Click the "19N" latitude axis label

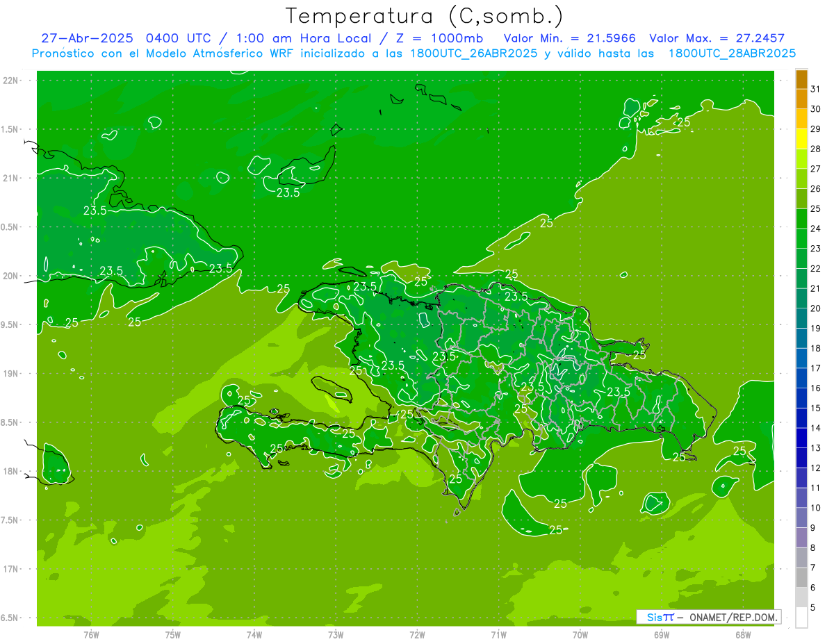(x=10, y=374)
